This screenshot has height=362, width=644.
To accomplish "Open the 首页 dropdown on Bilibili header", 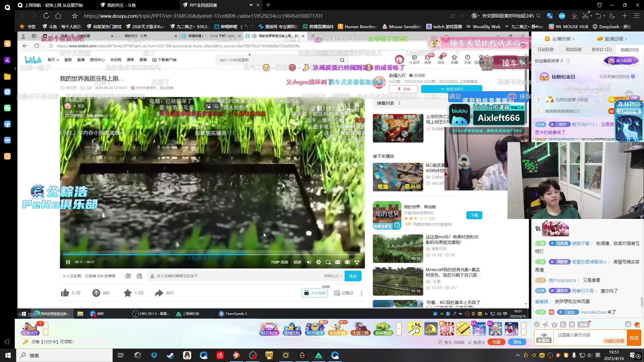I will point(53,60).
